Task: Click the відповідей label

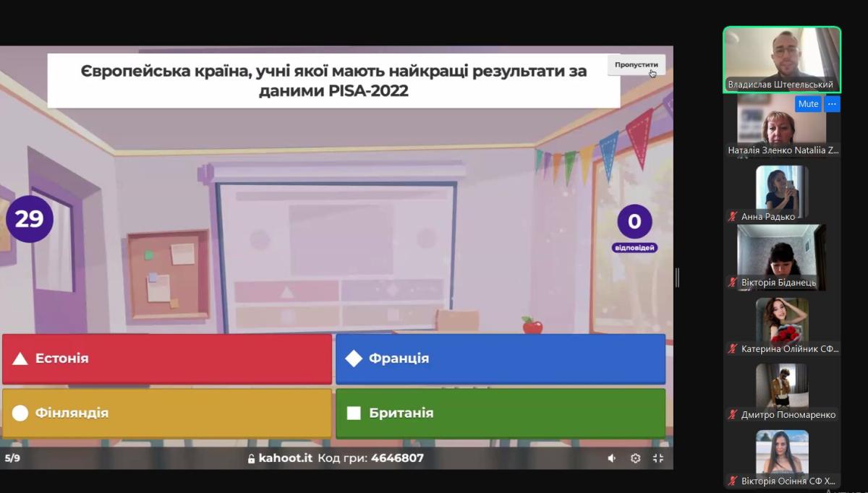Action: coord(634,248)
